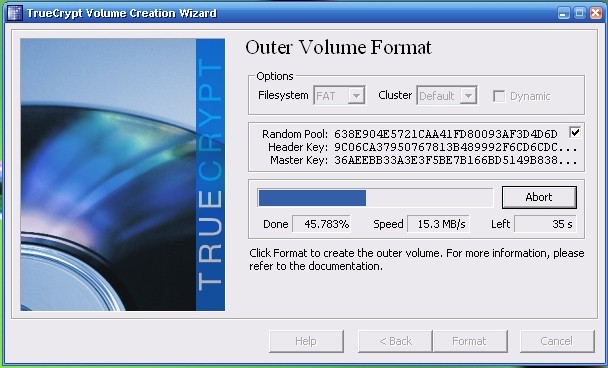The width and height of the screenshot is (608, 368).
Task: Click the Random Pool hex value
Action: (x=446, y=134)
